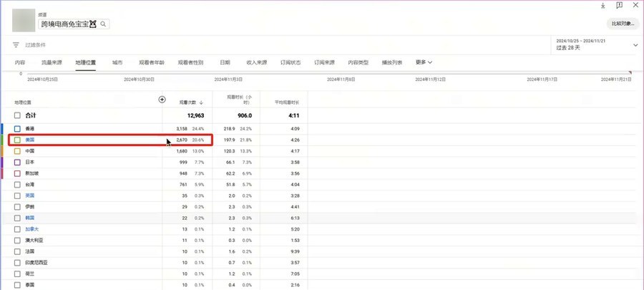The image size is (644, 290).
Task: Open the 美国 country link
Action: pyautogui.click(x=30, y=140)
